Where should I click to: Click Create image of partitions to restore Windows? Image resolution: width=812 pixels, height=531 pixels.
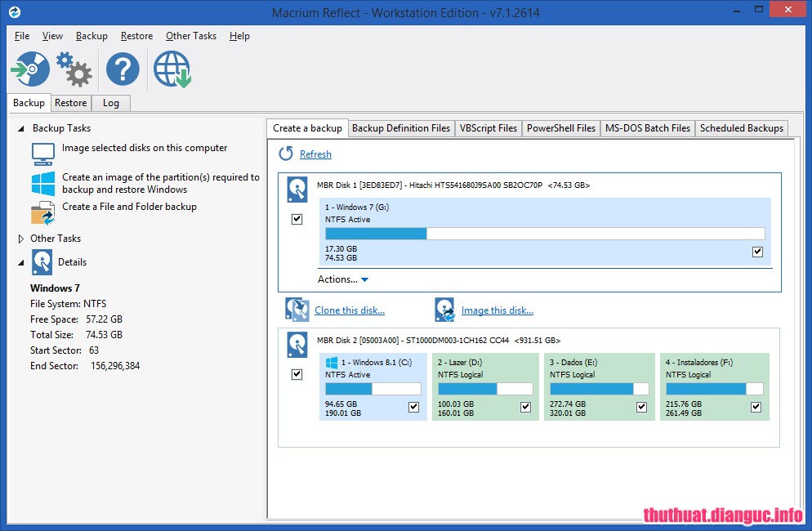(161, 183)
